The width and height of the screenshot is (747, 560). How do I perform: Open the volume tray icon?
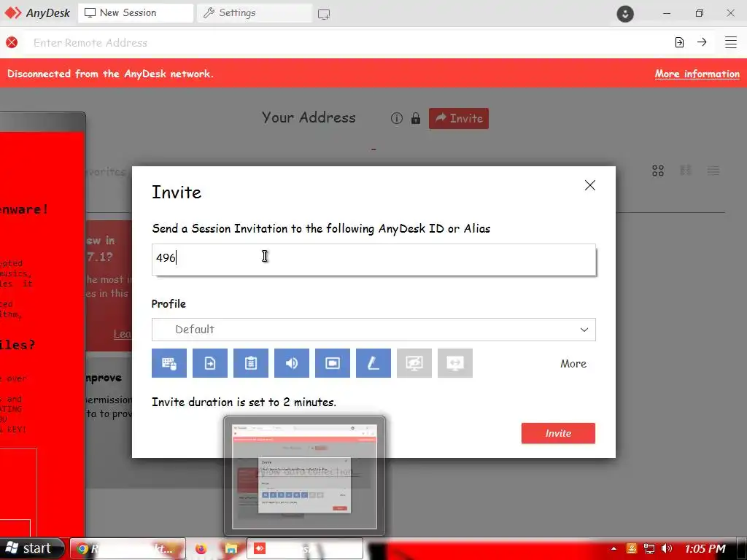pos(667,548)
